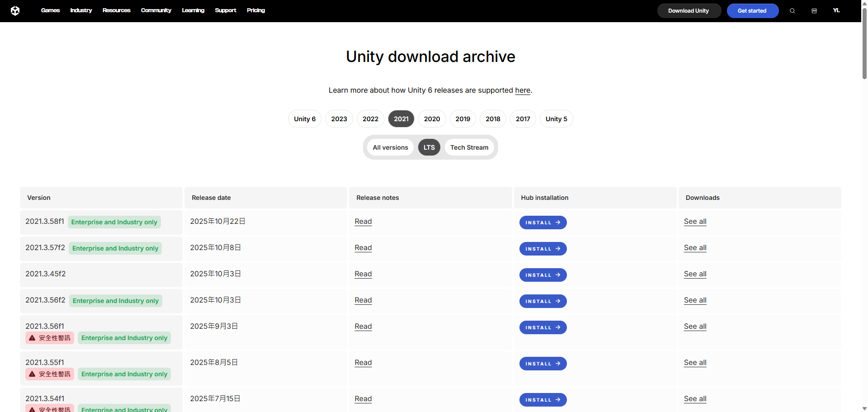
Task: Open the Games menu
Action: [x=50, y=10]
